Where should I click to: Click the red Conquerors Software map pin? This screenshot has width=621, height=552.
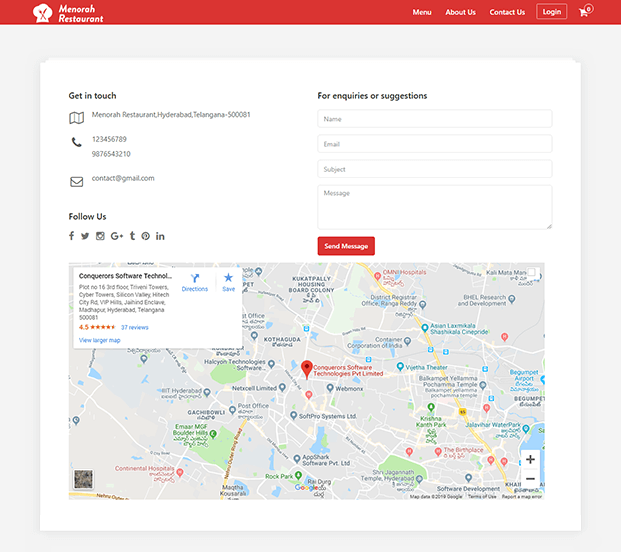[307, 369]
